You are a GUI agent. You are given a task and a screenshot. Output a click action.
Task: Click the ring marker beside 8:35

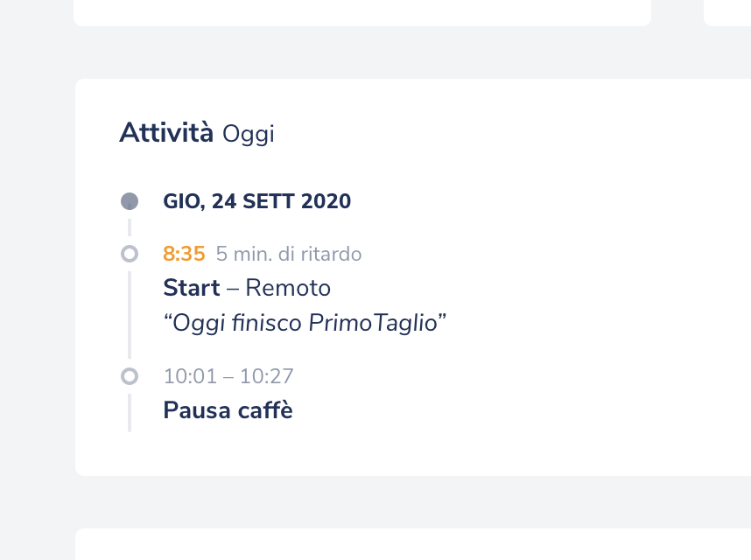(x=130, y=254)
